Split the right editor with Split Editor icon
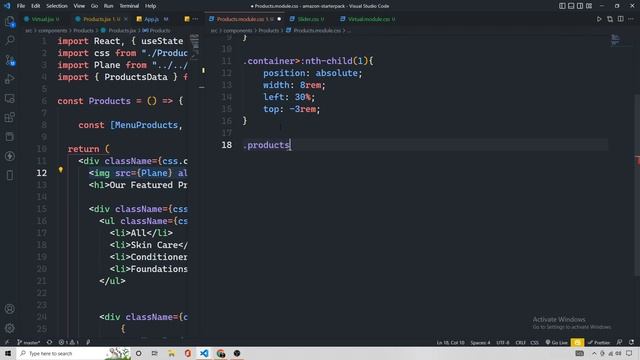This screenshot has width=640, height=360. (x=620, y=19)
